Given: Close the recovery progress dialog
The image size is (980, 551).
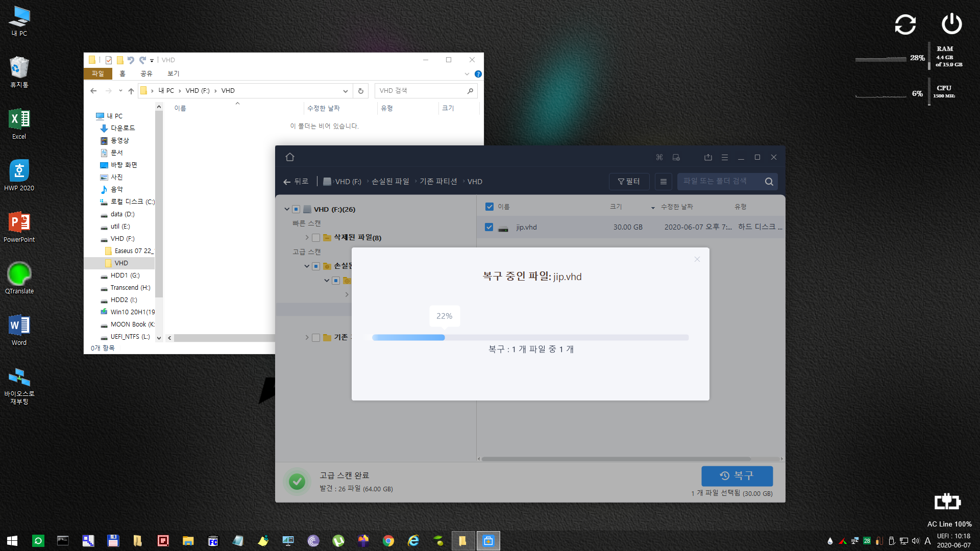Looking at the screenshot, I should tap(697, 259).
